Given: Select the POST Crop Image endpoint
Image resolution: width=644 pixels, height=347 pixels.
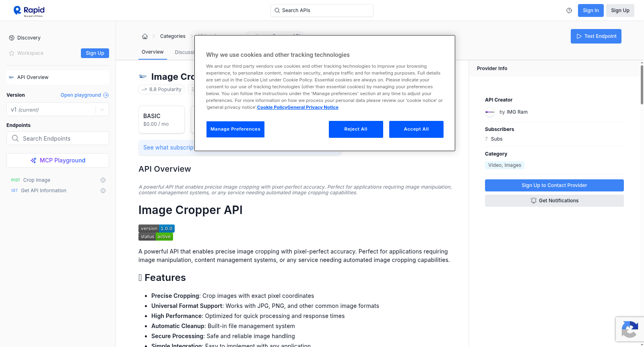Looking at the screenshot, I should click(58, 180).
